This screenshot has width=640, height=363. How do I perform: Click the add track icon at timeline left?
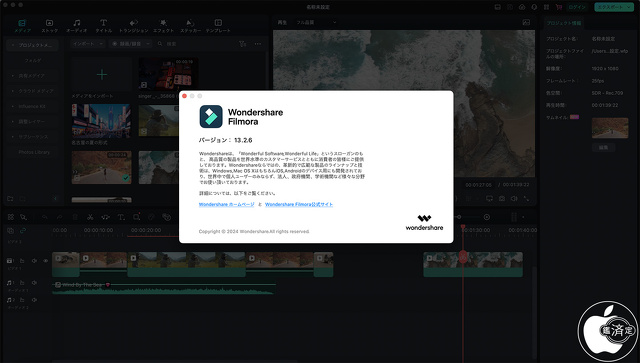point(11,231)
